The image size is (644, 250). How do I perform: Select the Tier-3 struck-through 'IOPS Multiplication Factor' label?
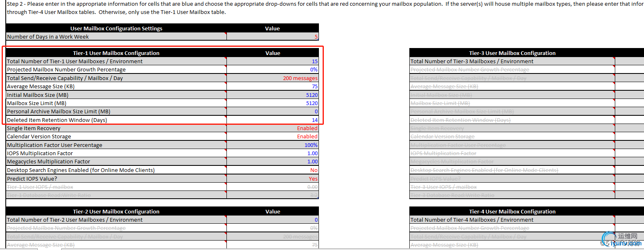pyautogui.click(x=443, y=154)
